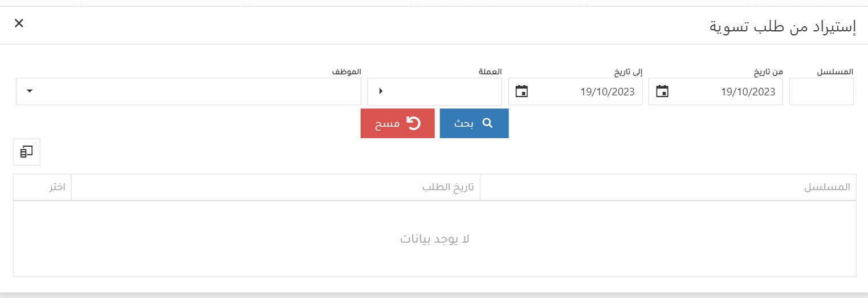868x298 pixels.
Task: Click the circular arrow icon on the مسح button
Action: (x=413, y=123)
